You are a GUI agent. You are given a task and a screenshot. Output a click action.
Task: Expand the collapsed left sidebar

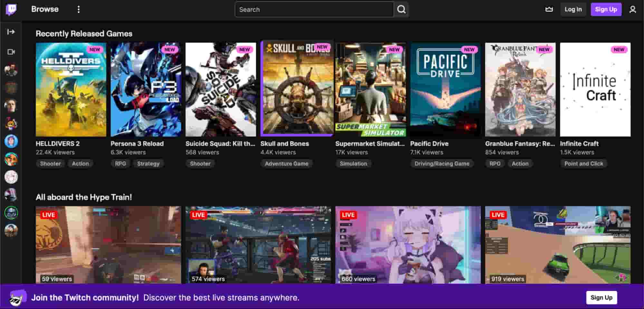[x=11, y=32]
